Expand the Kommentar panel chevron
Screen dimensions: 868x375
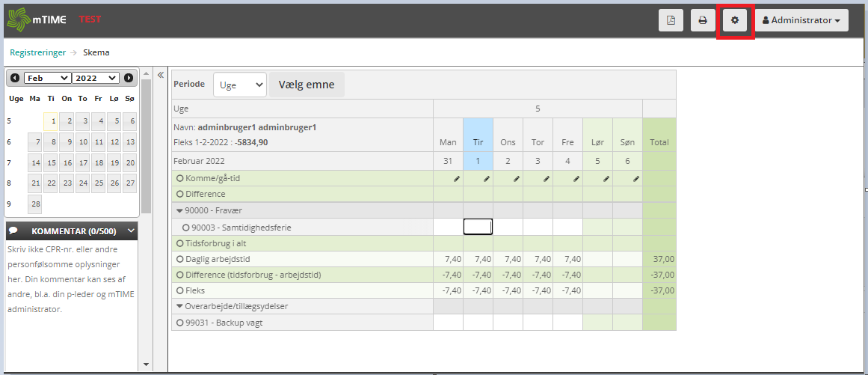[x=131, y=231]
